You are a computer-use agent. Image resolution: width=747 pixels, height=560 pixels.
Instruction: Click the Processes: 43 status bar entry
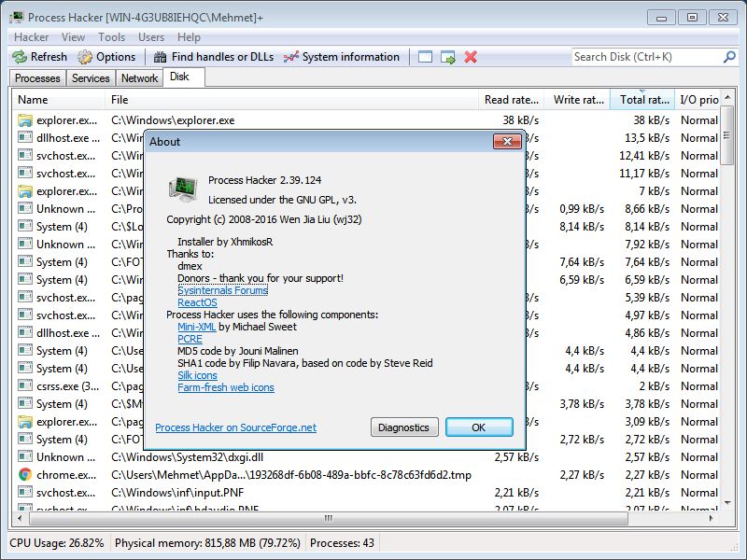342,543
